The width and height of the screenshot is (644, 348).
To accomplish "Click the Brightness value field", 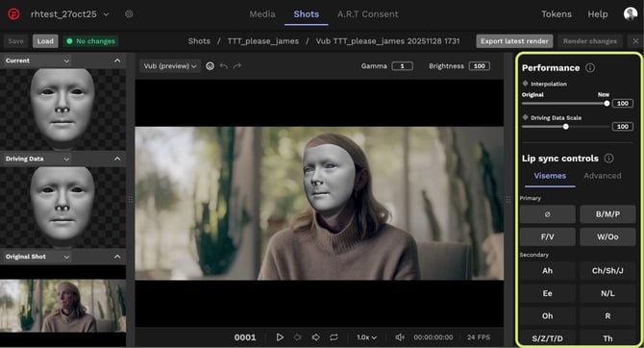I will tap(479, 66).
